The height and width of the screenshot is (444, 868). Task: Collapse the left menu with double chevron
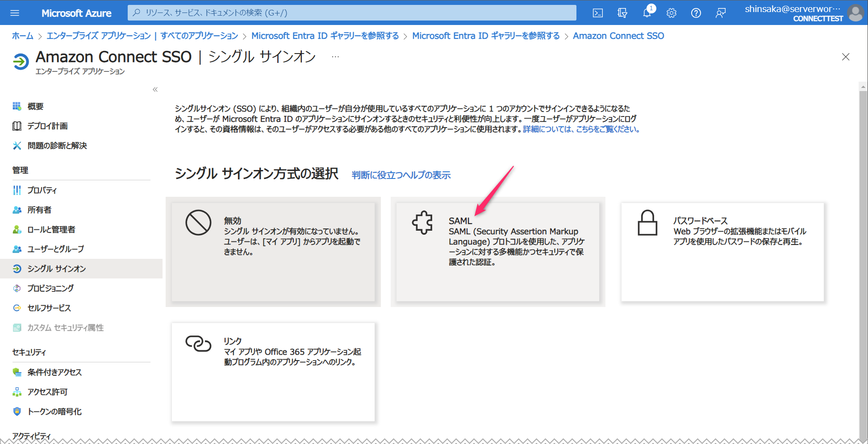coord(155,89)
